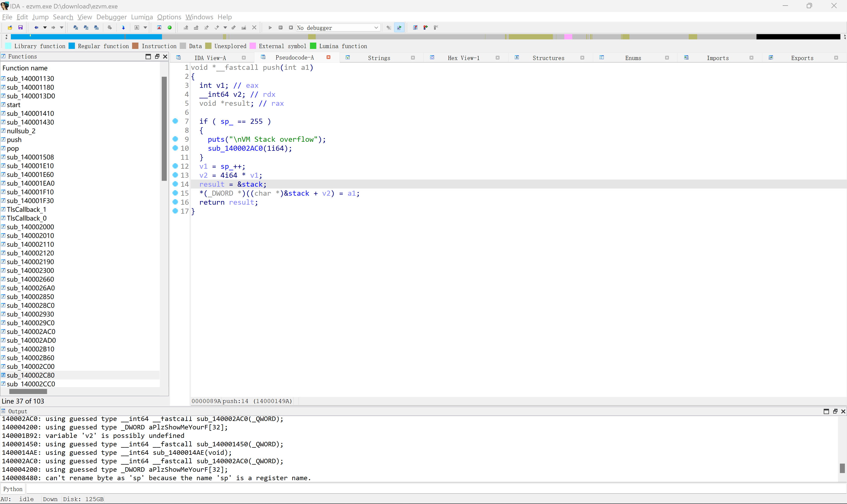Close the Enums tab
Image resolution: width=847 pixels, height=504 pixels.
pos(667,58)
